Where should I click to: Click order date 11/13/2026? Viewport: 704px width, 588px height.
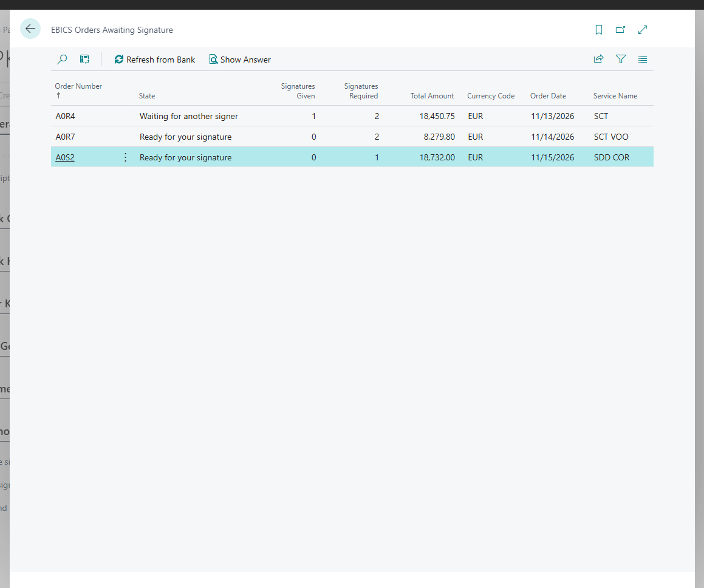pyautogui.click(x=552, y=116)
